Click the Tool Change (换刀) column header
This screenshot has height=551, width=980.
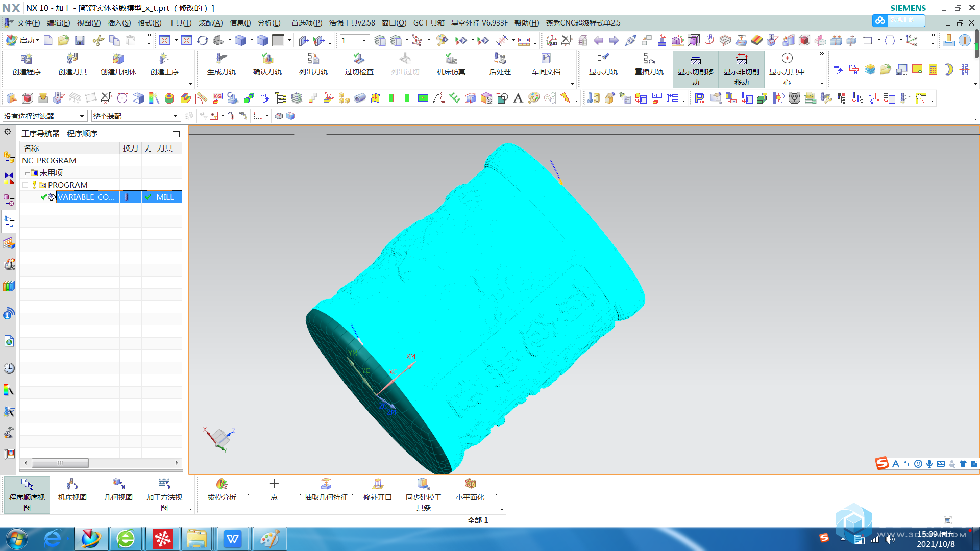tap(130, 148)
